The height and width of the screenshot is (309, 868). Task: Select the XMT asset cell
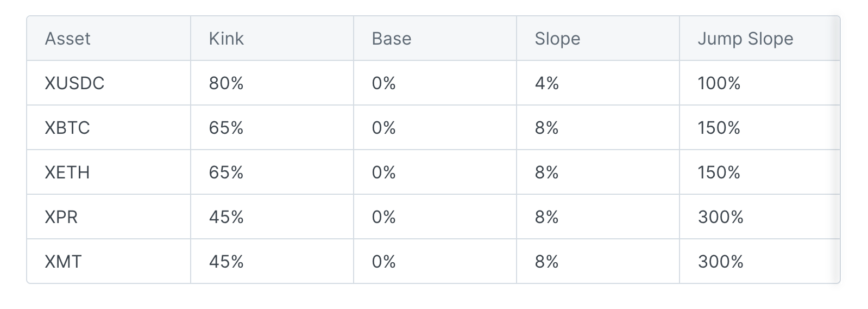(x=63, y=262)
